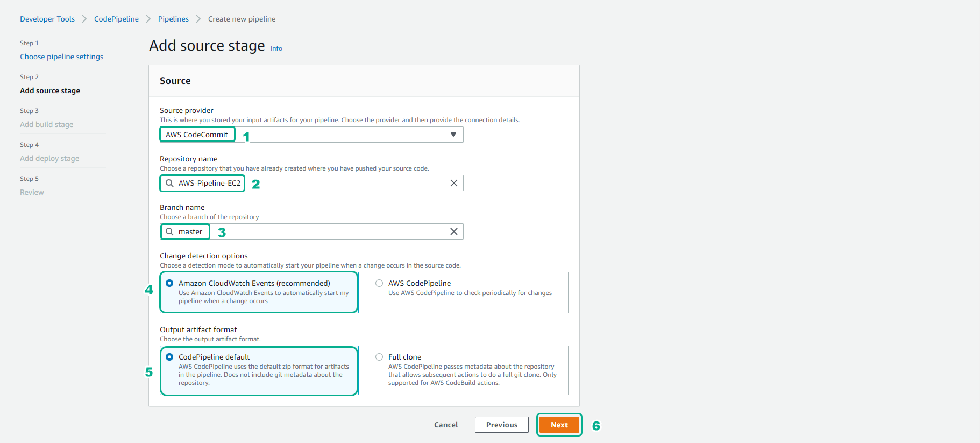Open the Info link beside title
Viewport: 980px width, 443px height.
[x=276, y=48]
